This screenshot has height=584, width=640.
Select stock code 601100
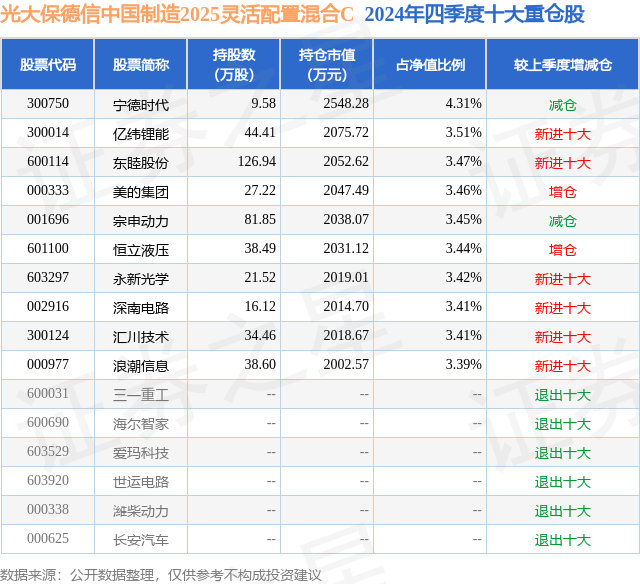pos(48,249)
